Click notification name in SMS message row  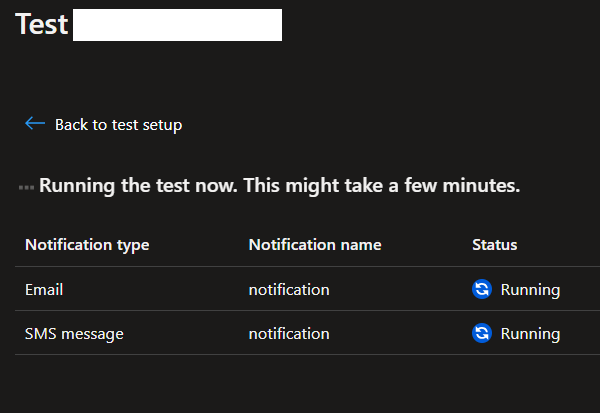tap(289, 334)
